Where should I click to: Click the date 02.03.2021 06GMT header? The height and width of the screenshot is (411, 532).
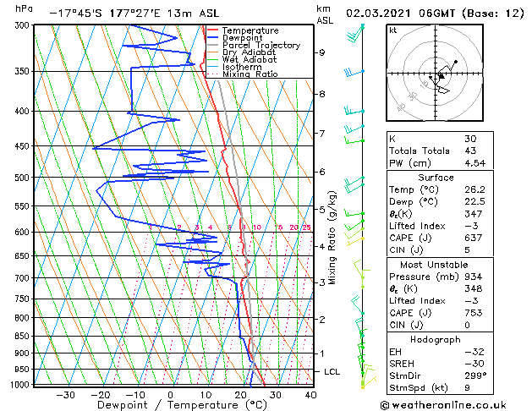point(400,14)
